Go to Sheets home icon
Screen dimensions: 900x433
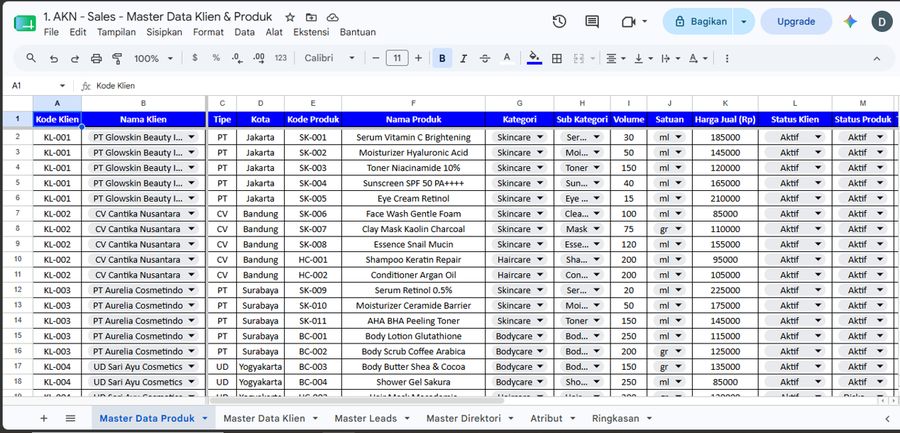(x=25, y=23)
